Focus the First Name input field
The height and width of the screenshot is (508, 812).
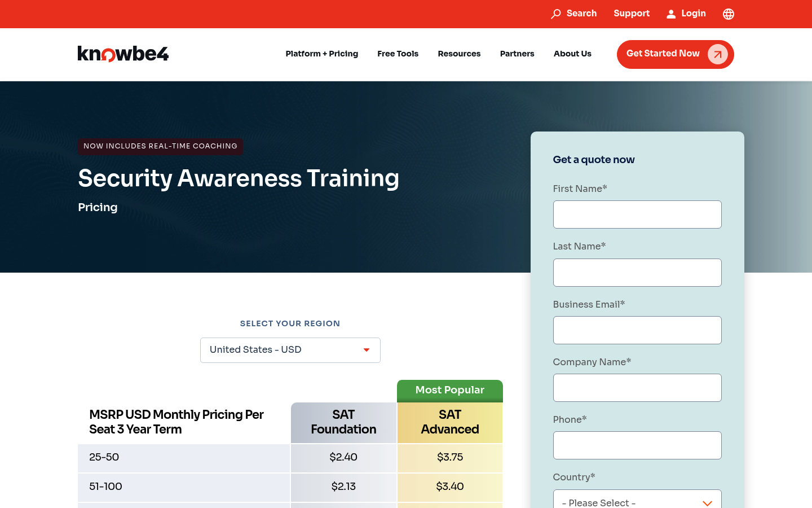[637, 214]
